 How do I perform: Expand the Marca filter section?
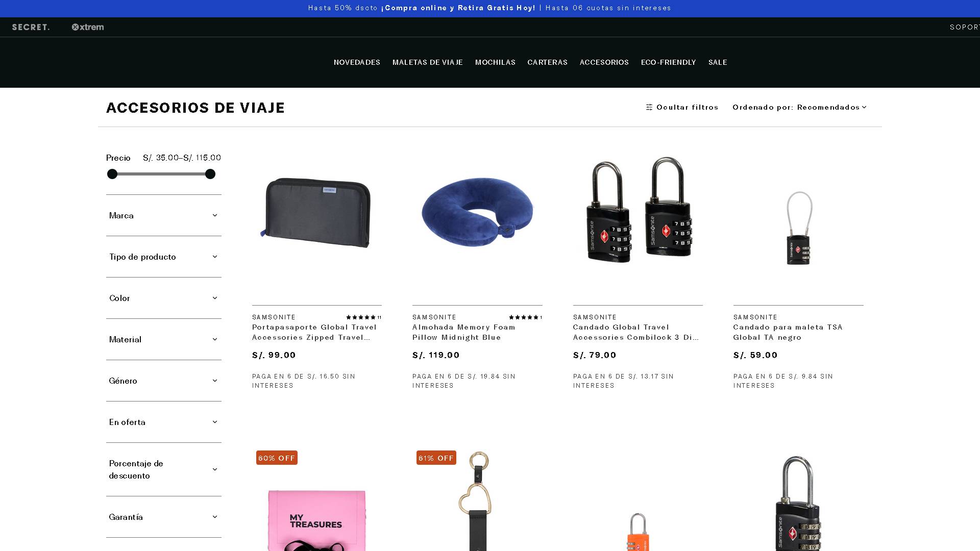click(164, 215)
